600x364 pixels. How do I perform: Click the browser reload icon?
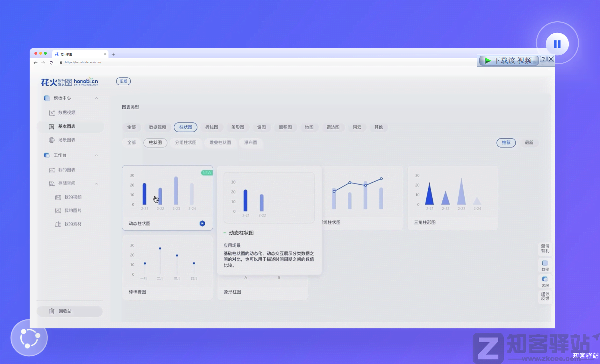click(x=51, y=63)
